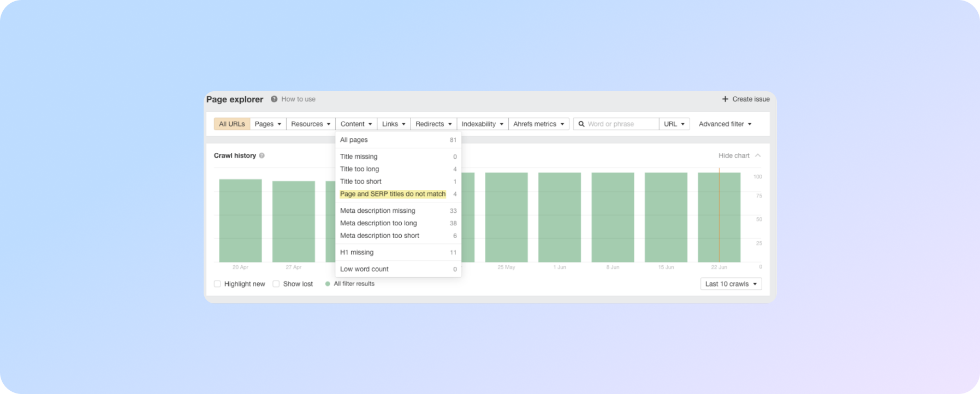Toggle the All filter results legend dot
The image size is (980, 394).
point(328,284)
